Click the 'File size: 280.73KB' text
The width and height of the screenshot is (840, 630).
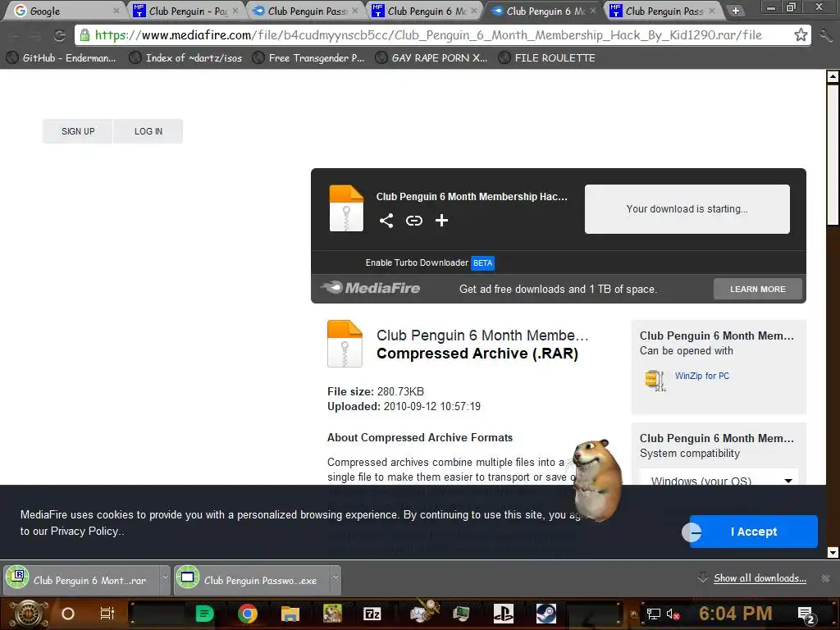point(376,391)
